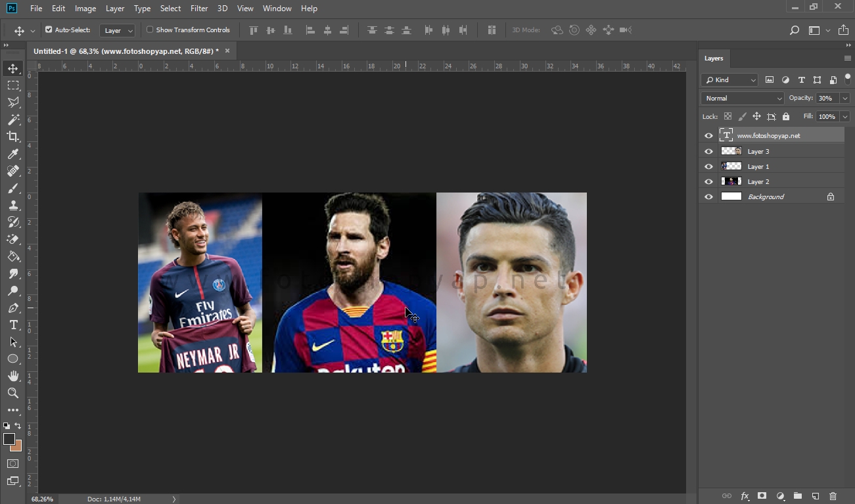Select the Pen tool
Image resolution: width=855 pixels, height=504 pixels.
(13, 308)
